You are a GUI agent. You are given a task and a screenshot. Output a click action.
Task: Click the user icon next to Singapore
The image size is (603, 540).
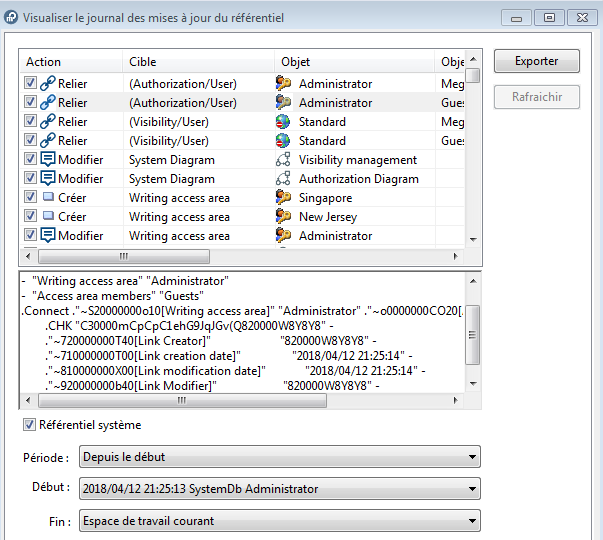coord(283,198)
